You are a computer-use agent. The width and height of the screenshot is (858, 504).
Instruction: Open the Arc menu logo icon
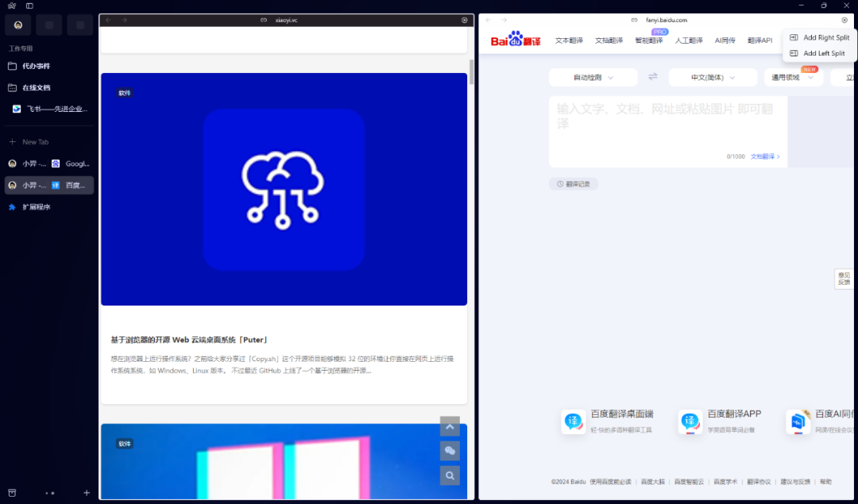tap(12, 6)
